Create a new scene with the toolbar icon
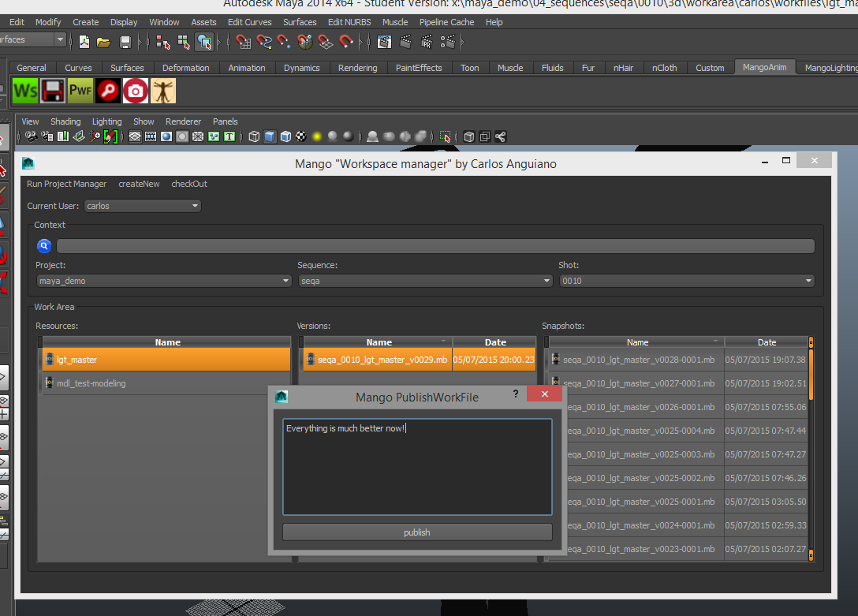Viewport: 858px width, 616px height. pos(84,42)
